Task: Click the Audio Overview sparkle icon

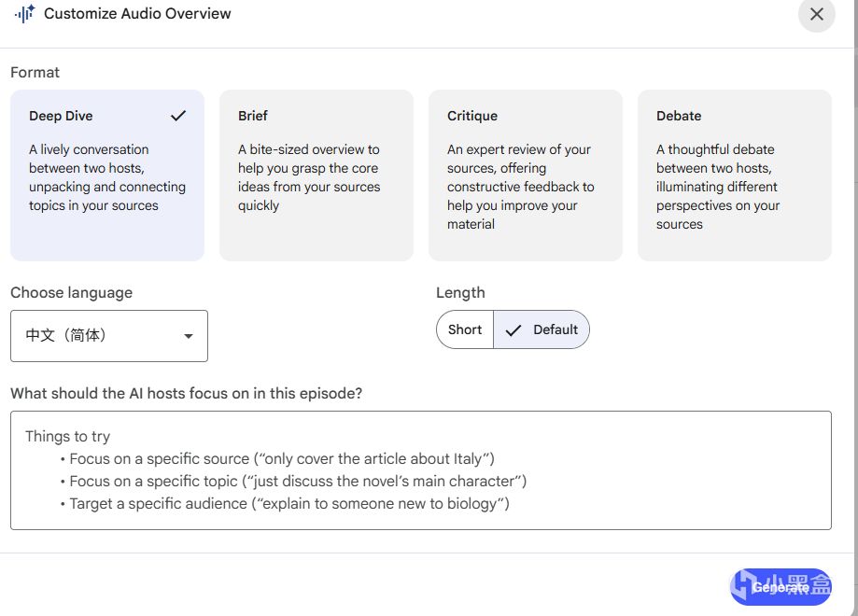Action: pos(24,14)
